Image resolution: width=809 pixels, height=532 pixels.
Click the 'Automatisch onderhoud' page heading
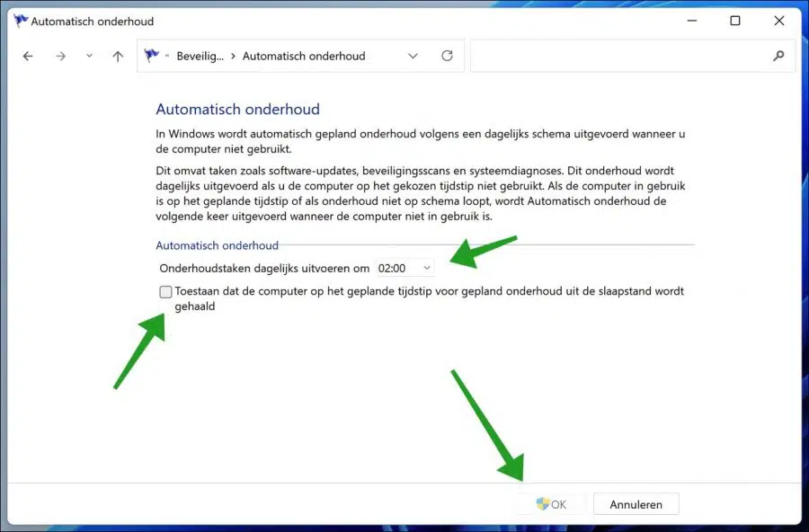[x=238, y=109]
